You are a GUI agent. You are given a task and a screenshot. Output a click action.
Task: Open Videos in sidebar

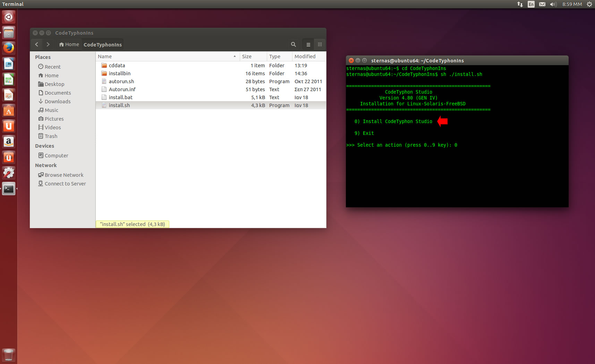click(49, 127)
